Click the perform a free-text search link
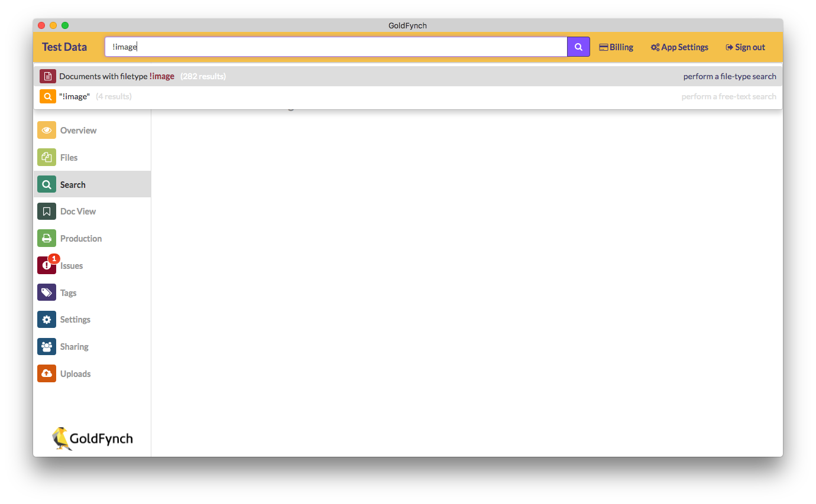816x504 pixels. 728,96
